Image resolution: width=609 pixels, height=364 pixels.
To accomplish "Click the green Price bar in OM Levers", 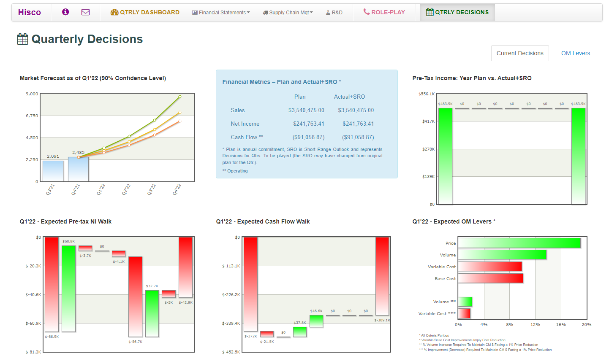I will coord(519,243).
